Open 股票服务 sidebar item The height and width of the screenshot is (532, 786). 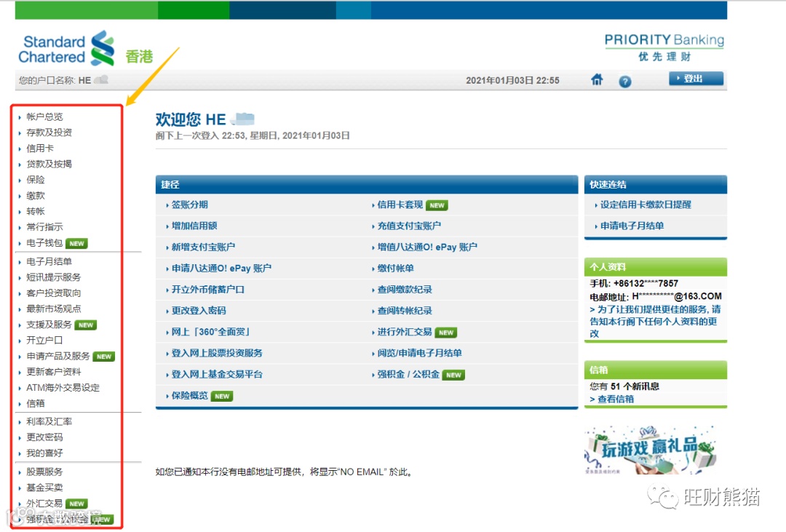point(44,472)
